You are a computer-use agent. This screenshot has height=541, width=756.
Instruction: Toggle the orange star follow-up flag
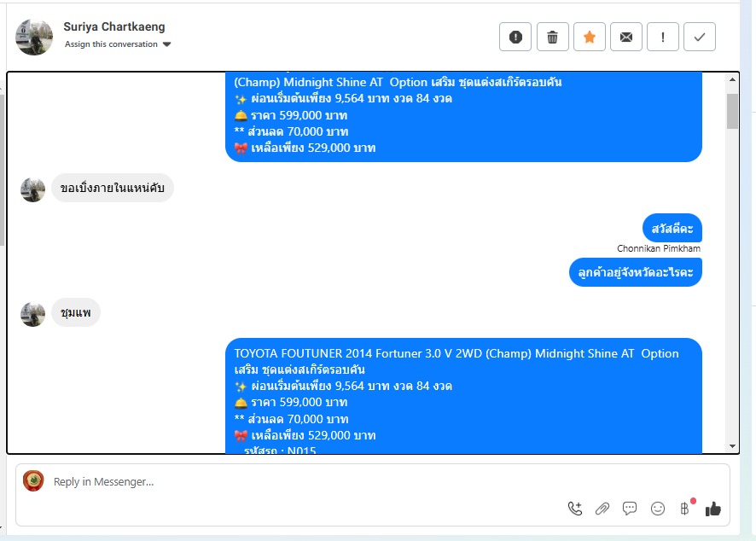click(x=589, y=37)
